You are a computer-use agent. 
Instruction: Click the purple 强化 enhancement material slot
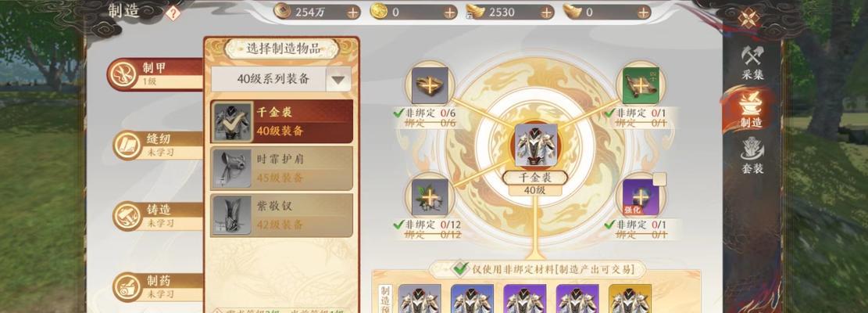coord(641,197)
